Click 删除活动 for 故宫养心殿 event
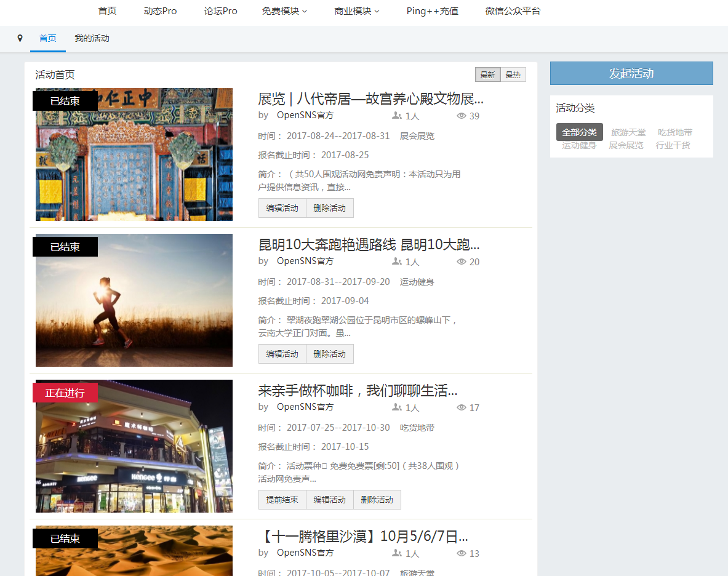The height and width of the screenshot is (576, 728). pos(330,208)
